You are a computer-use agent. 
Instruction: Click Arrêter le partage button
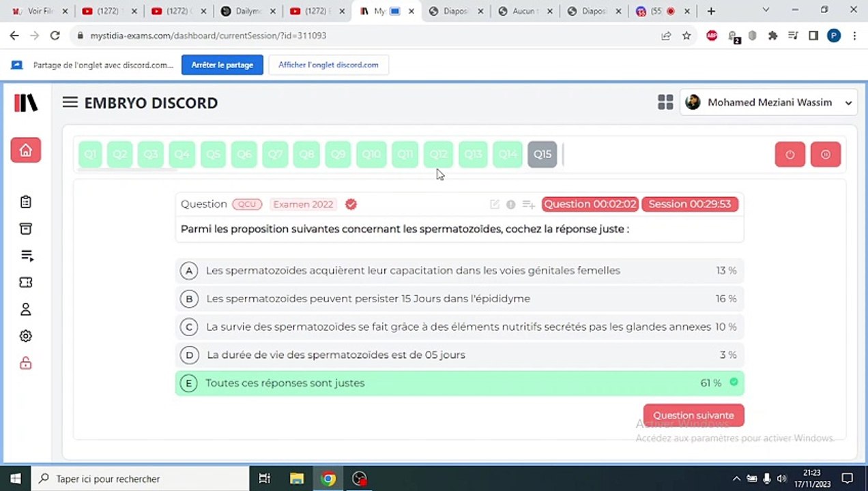coord(222,65)
